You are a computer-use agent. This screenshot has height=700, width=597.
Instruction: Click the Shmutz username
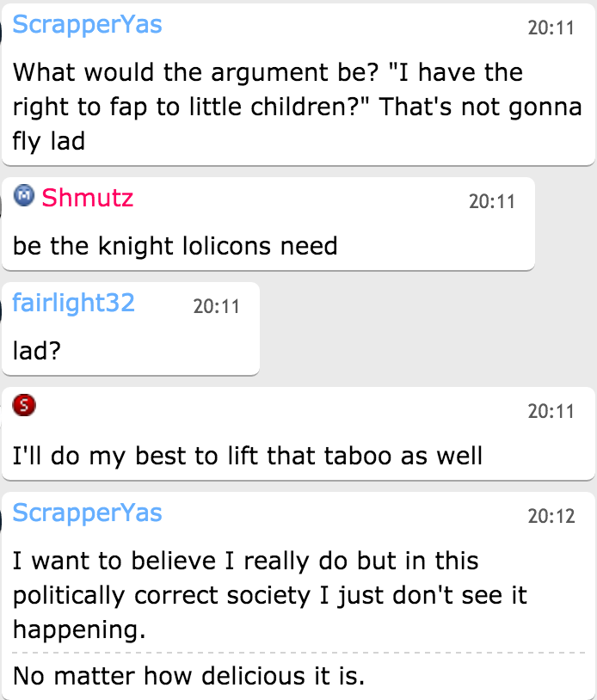point(87,199)
